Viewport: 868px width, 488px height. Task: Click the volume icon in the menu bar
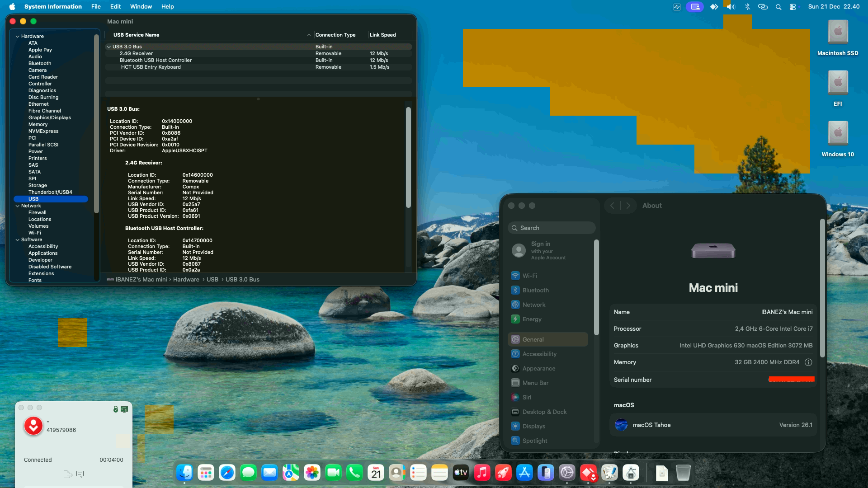coord(731,7)
